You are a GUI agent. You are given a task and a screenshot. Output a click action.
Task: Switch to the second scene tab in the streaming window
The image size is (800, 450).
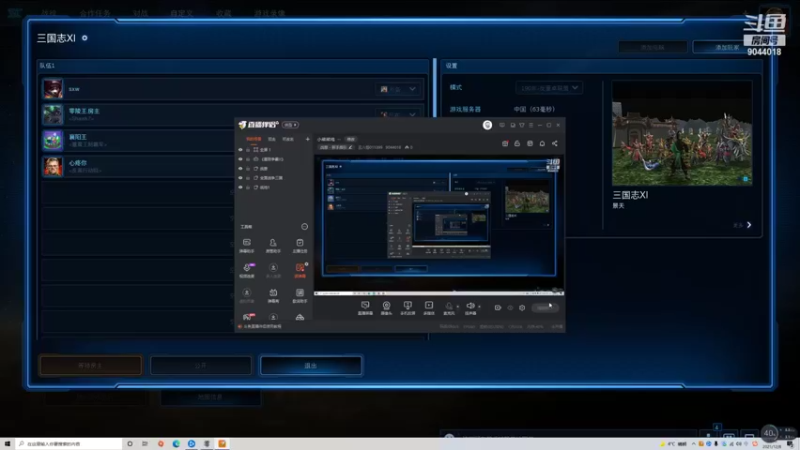(272, 139)
